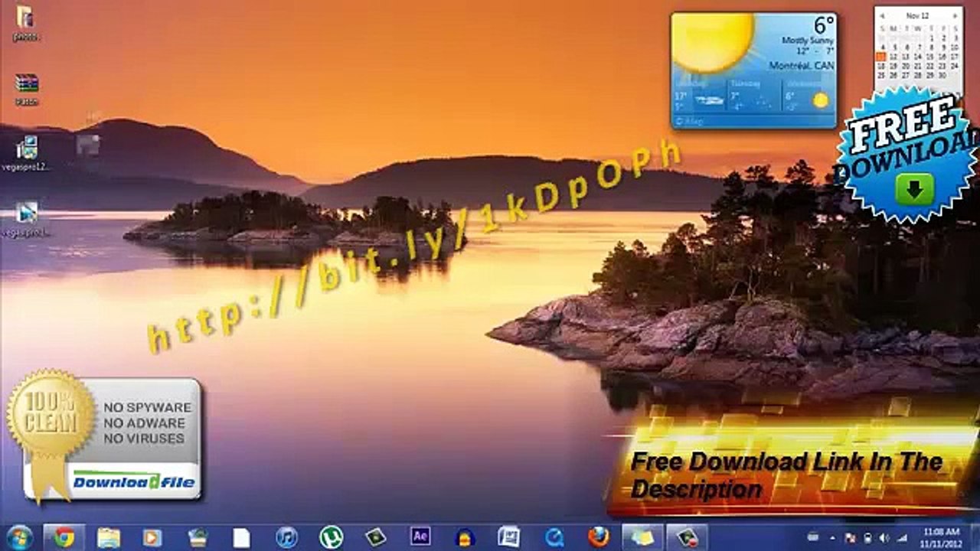Image resolution: width=980 pixels, height=551 pixels.
Task: Open the taskbar icon between Media Player and the blank document
Action: coord(198,538)
